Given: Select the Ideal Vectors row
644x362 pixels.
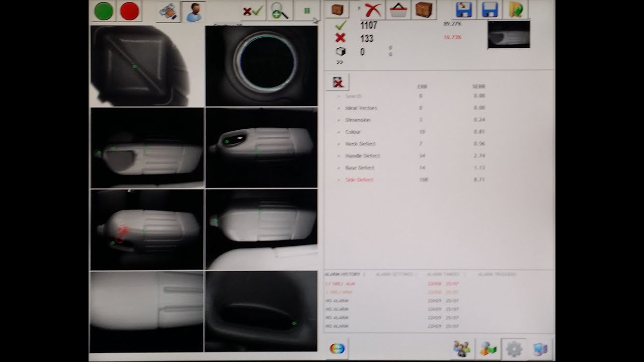Looking at the screenshot, I should (411, 108).
